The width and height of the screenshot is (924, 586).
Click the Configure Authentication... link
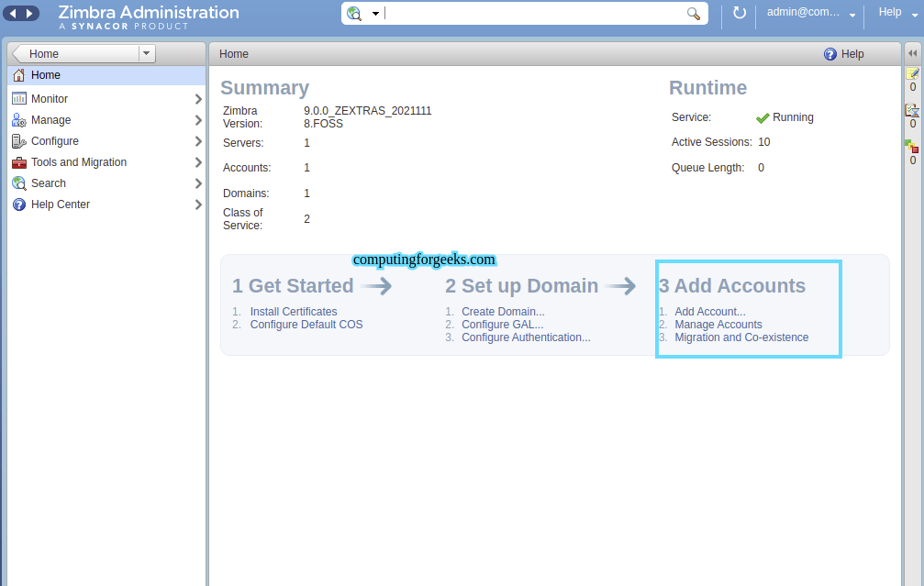coord(527,337)
